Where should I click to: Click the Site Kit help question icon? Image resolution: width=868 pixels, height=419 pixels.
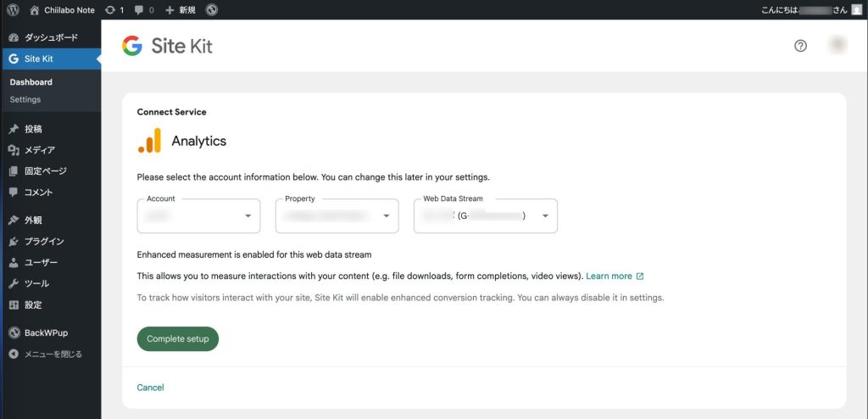coord(800,46)
